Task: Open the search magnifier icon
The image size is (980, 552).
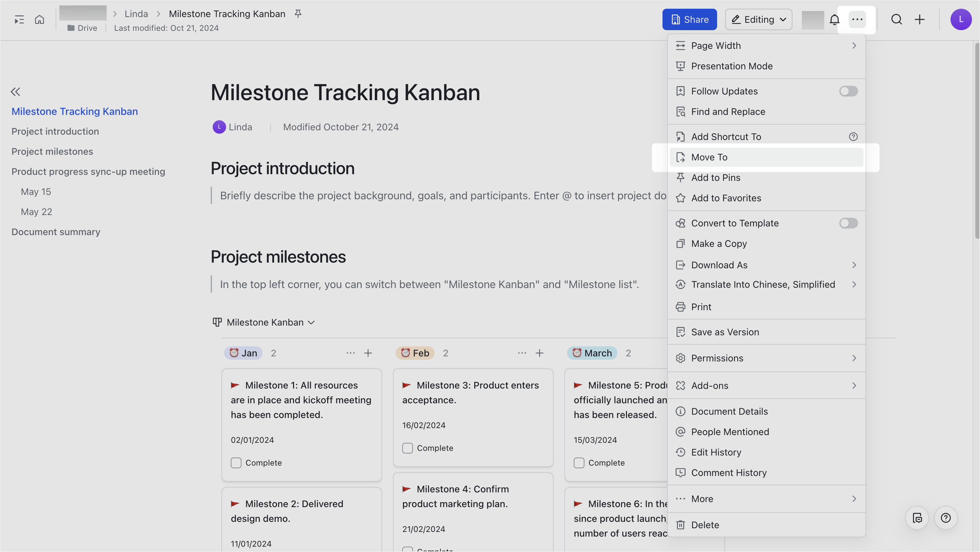Action: pyautogui.click(x=897, y=19)
